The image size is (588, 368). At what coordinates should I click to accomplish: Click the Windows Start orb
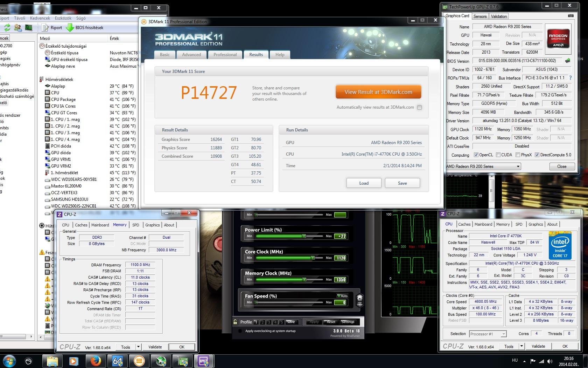point(9,361)
